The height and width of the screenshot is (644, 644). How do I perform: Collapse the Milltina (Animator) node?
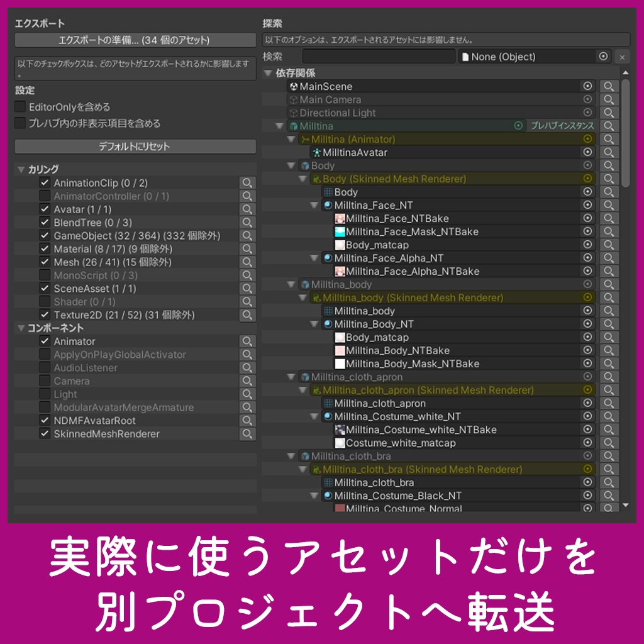(291, 139)
